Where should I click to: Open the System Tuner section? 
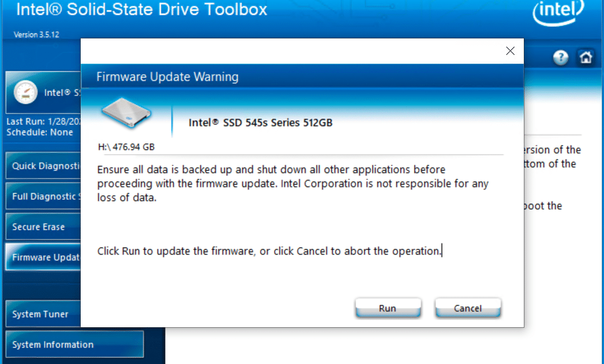(43, 313)
